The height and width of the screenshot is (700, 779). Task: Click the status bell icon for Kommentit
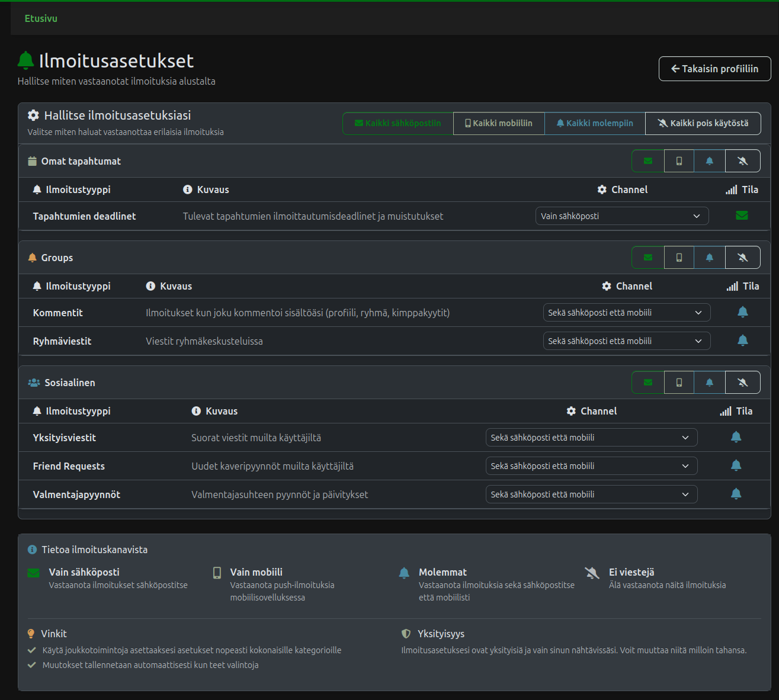[x=742, y=312]
